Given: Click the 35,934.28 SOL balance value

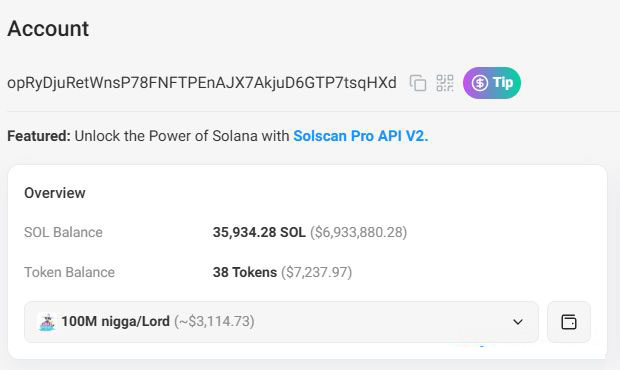Looking at the screenshot, I should coord(259,232).
